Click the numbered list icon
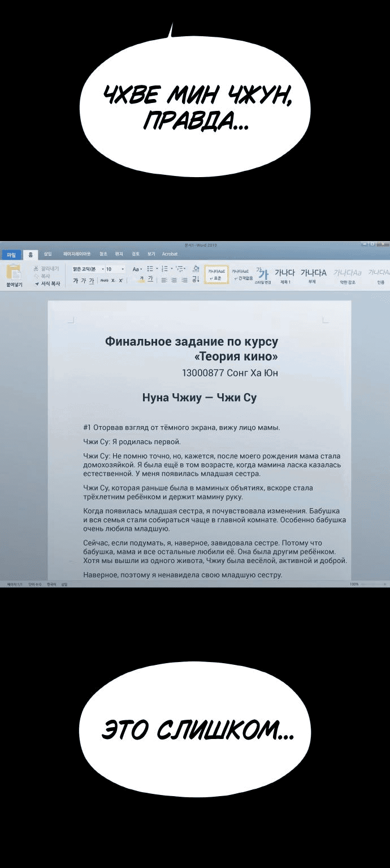390x868 pixels. tap(166, 269)
